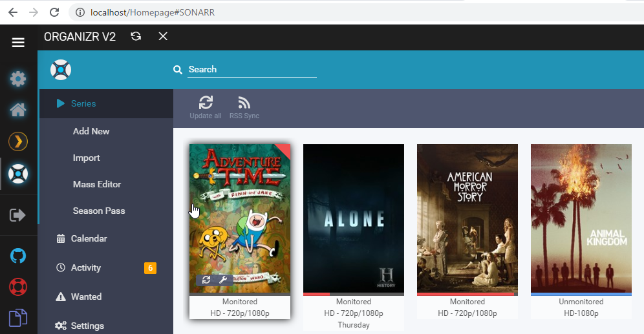Open Add New in Series submenu
The height and width of the screenshot is (334, 644).
tap(91, 131)
